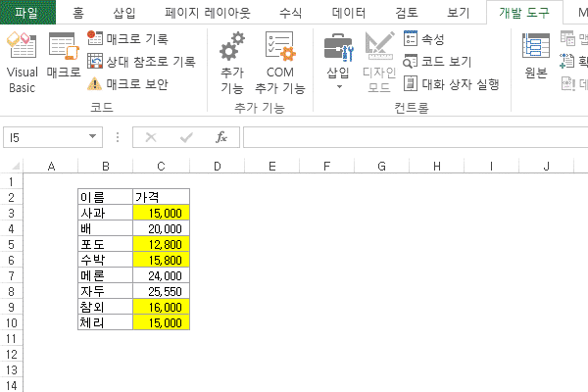Click the insert function fx button
Viewport: 588px width, 392px height.
pyautogui.click(x=221, y=137)
